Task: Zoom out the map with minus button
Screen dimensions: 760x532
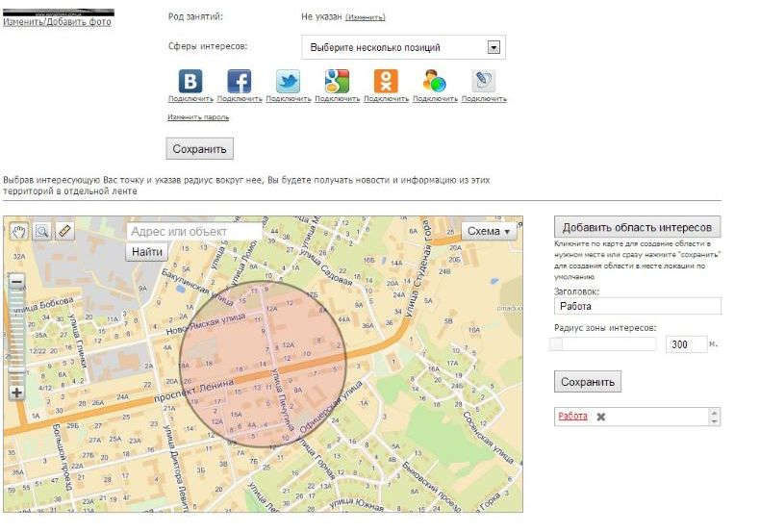Action: 17,282
